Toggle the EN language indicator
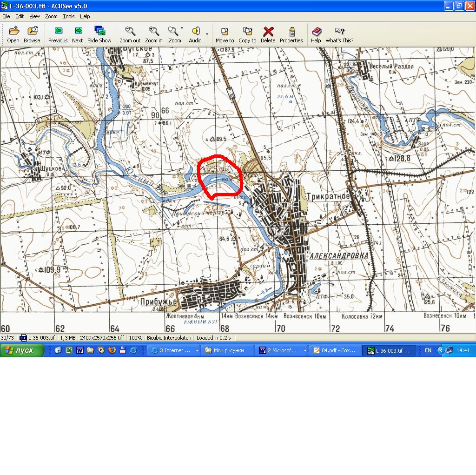This screenshot has height=475, width=476. [x=428, y=351]
